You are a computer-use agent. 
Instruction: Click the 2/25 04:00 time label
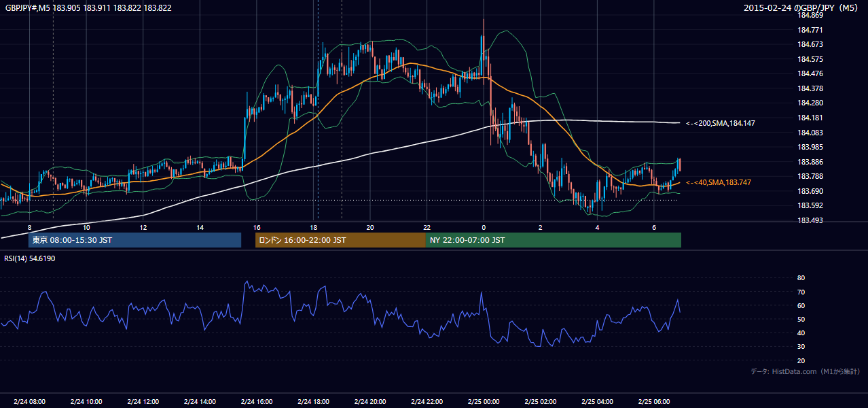596,401
